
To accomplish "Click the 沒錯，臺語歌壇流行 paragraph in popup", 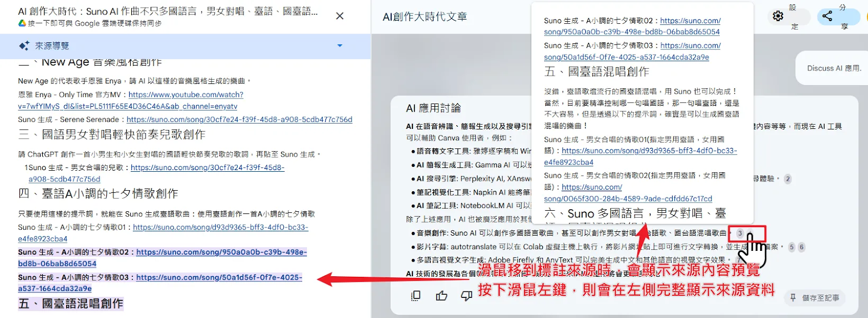I will pos(642,108).
